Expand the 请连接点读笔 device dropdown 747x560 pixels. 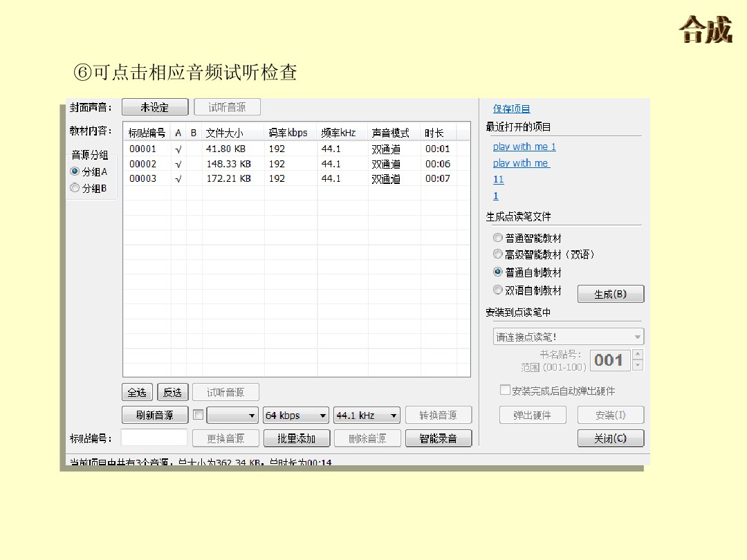coord(569,337)
